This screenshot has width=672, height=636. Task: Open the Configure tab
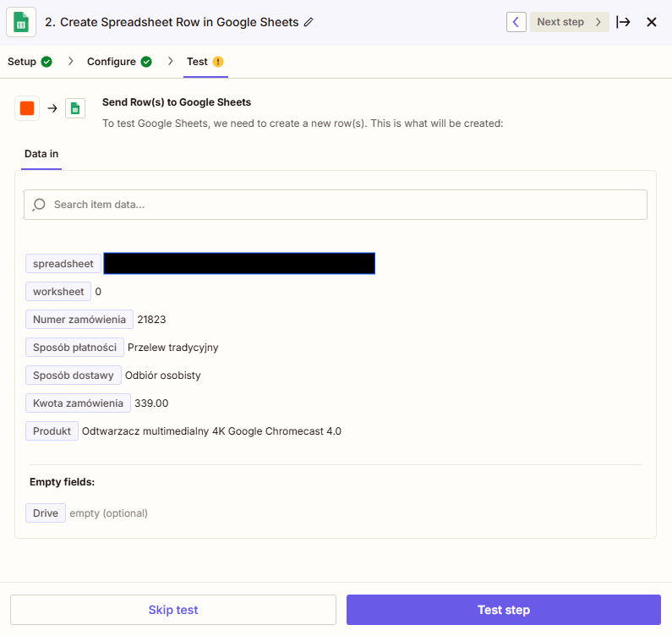pos(111,62)
